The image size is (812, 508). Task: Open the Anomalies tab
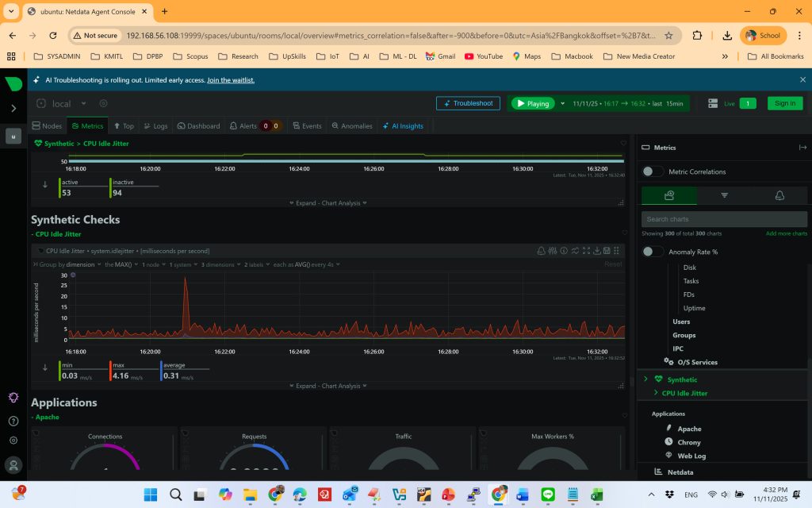[351, 125]
